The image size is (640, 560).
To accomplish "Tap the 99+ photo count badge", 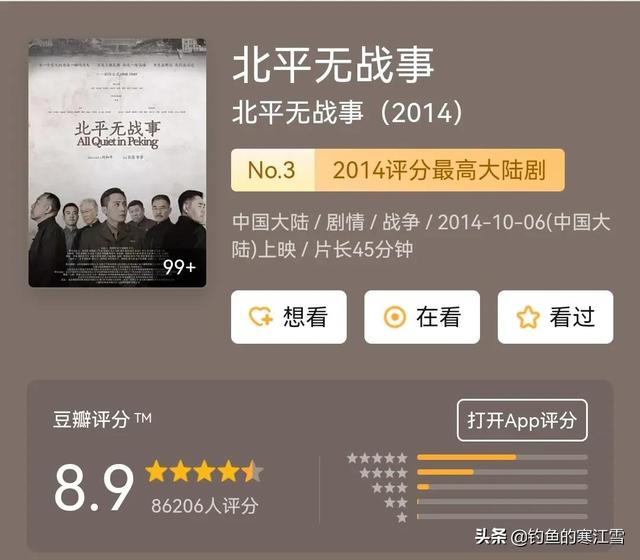I will click(x=179, y=267).
